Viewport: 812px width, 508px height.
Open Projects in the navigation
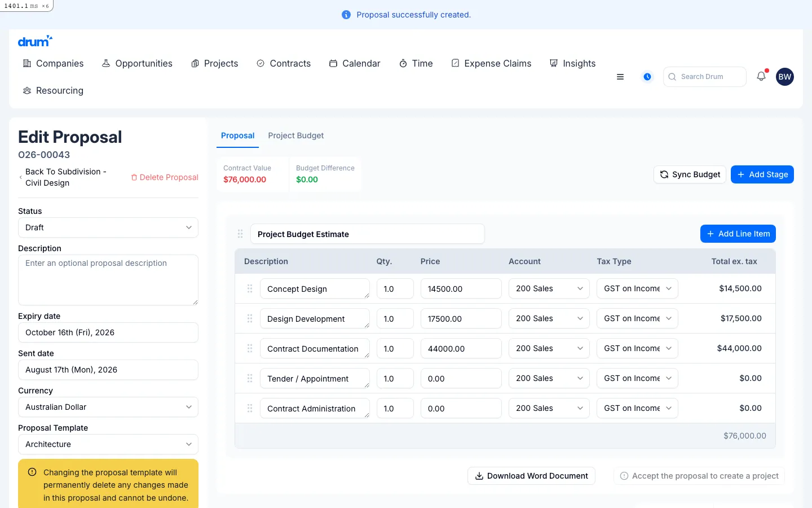(x=214, y=63)
